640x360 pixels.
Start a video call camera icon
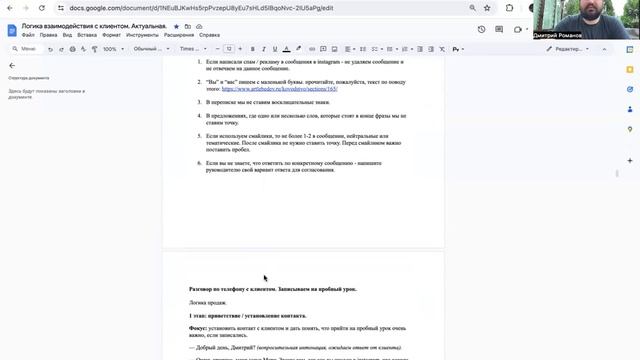[x=518, y=29]
